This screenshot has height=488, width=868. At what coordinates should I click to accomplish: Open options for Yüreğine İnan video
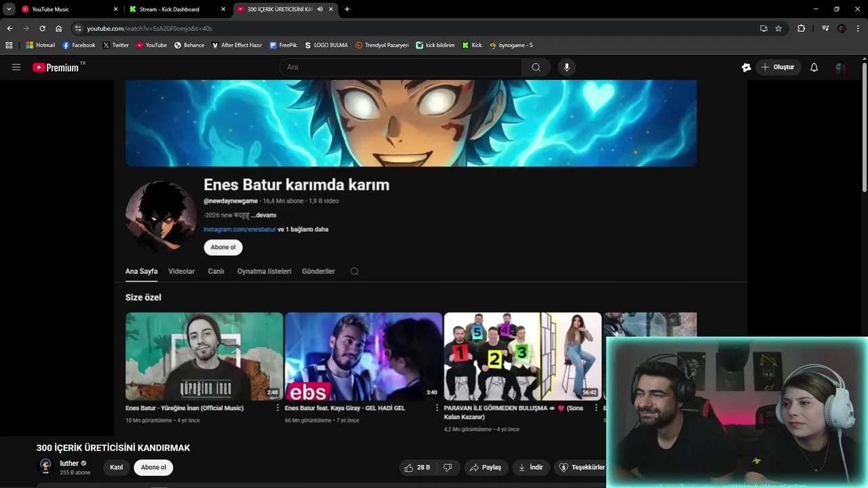click(x=277, y=408)
